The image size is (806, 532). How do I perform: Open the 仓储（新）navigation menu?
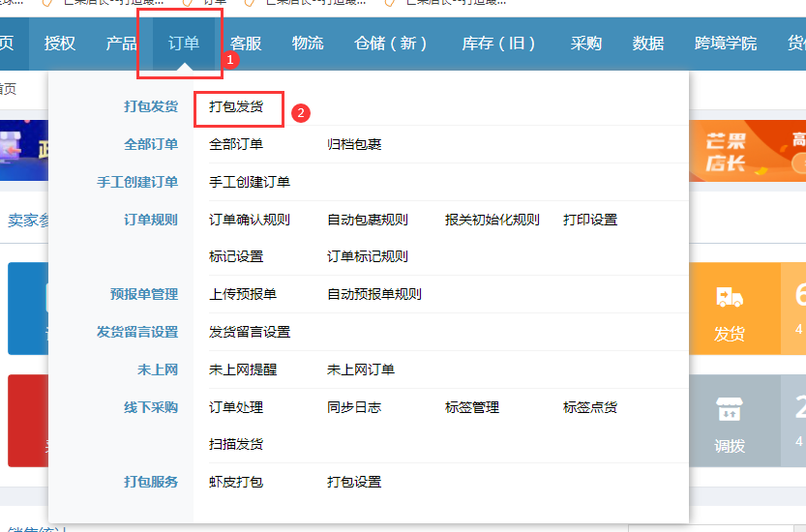point(390,44)
